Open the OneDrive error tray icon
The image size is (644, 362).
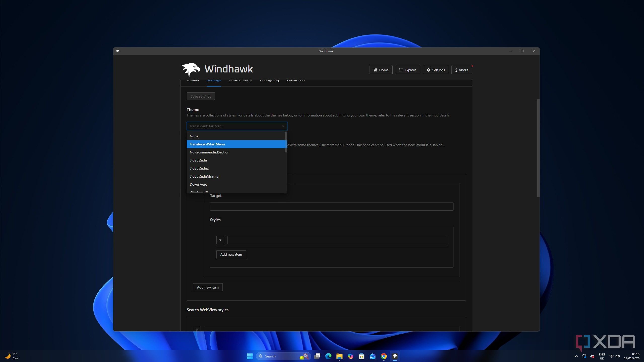tap(592, 356)
